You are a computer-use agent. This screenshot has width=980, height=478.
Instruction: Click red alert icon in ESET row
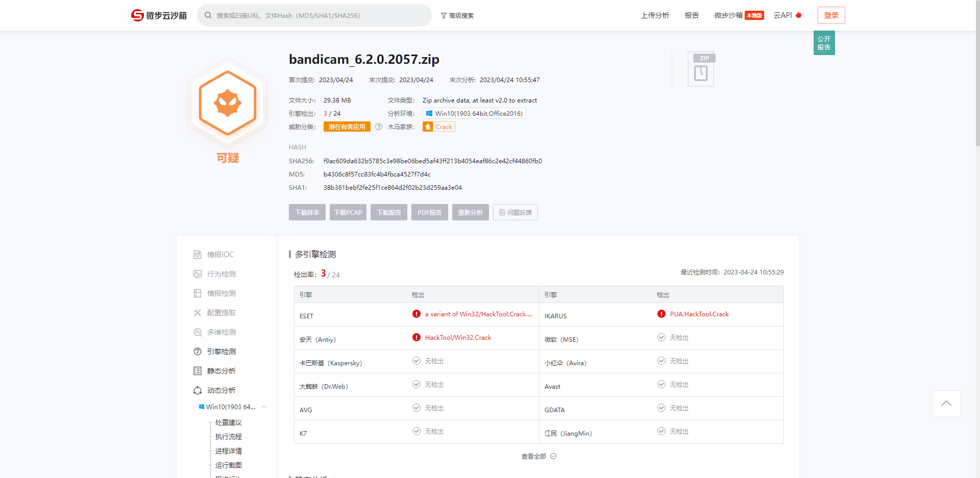click(x=416, y=314)
